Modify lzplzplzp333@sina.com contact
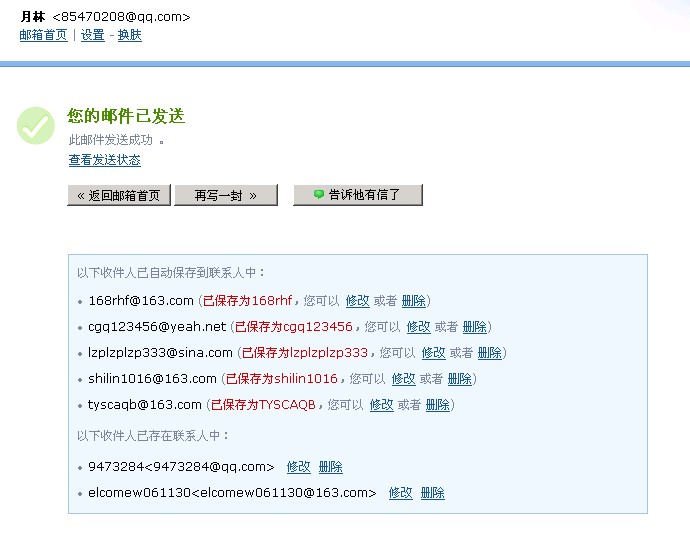 [433, 353]
